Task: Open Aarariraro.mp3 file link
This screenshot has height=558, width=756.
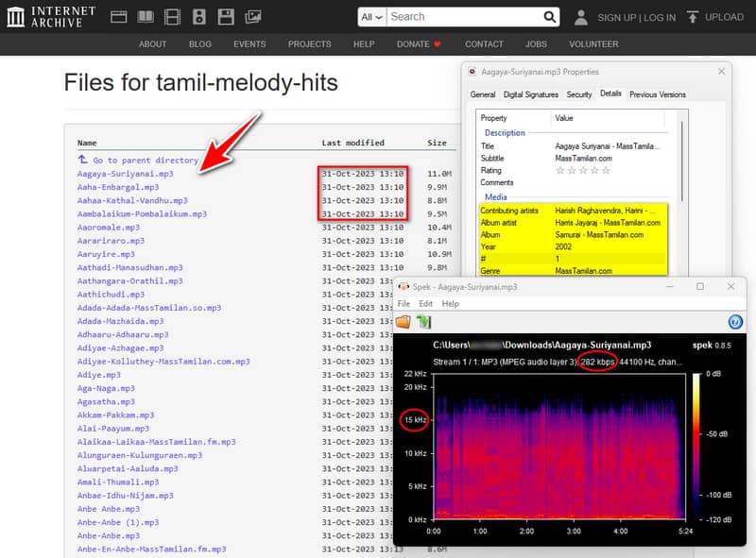Action: click(x=111, y=241)
